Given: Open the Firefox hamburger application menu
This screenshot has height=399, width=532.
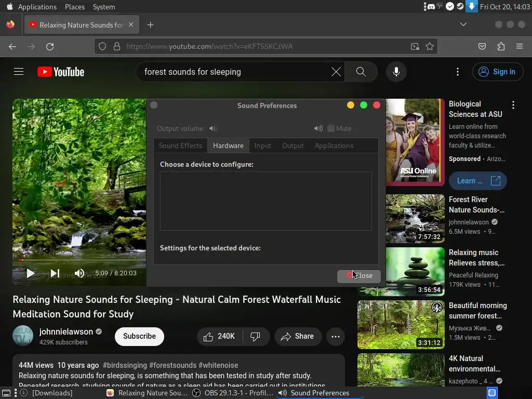Looking at the screenshot, I should [x=519, y=46].
